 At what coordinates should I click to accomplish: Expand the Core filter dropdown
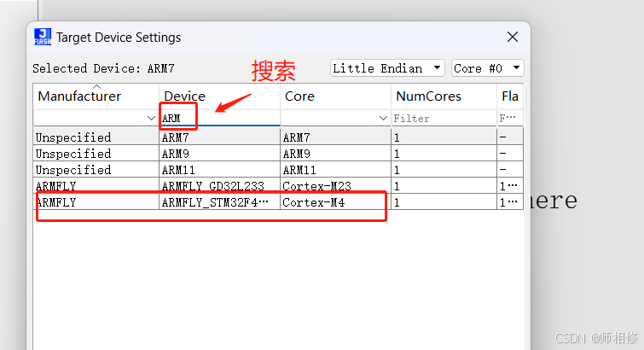pos(383,119)
